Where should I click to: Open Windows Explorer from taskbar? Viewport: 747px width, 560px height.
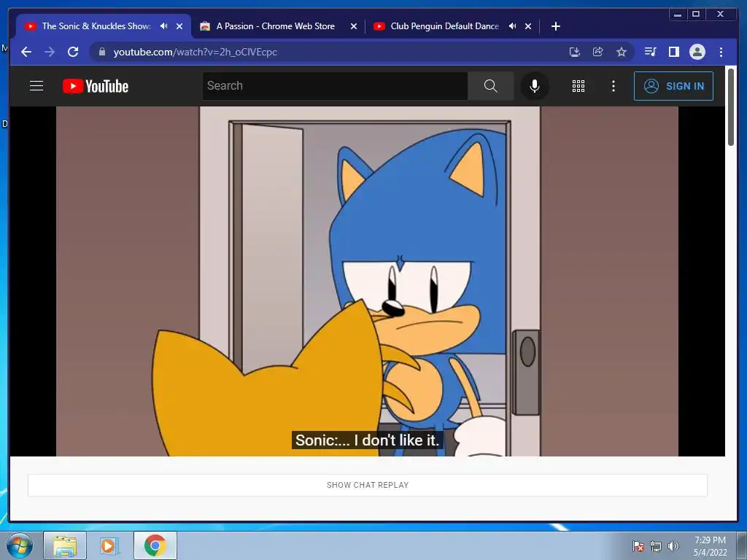click(x=65, y=545)
